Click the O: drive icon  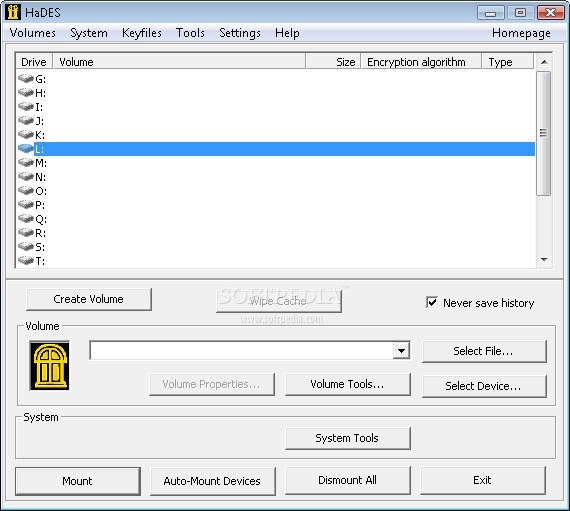pyautogui.click(x=26, y=190)
